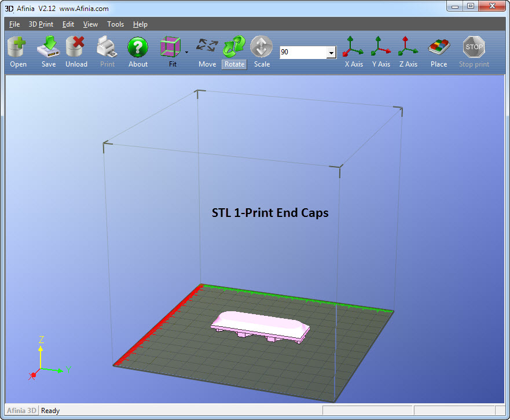
Task: Open the 3D Print menu
Action: point(41,24)
